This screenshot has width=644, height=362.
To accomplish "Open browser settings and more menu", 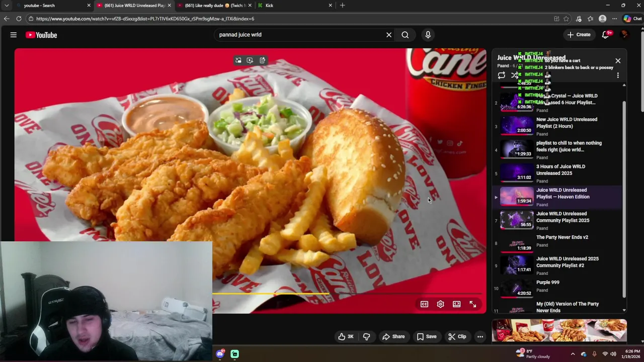I will 614,19.
